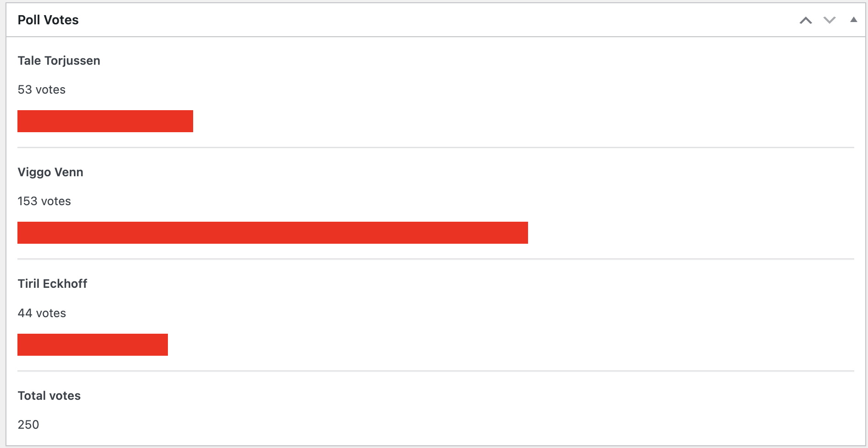Image resolution: width=868 pixels, height=448 pixels.
Task: Click the Total votes heading
Action: click(x=49, y=396)
